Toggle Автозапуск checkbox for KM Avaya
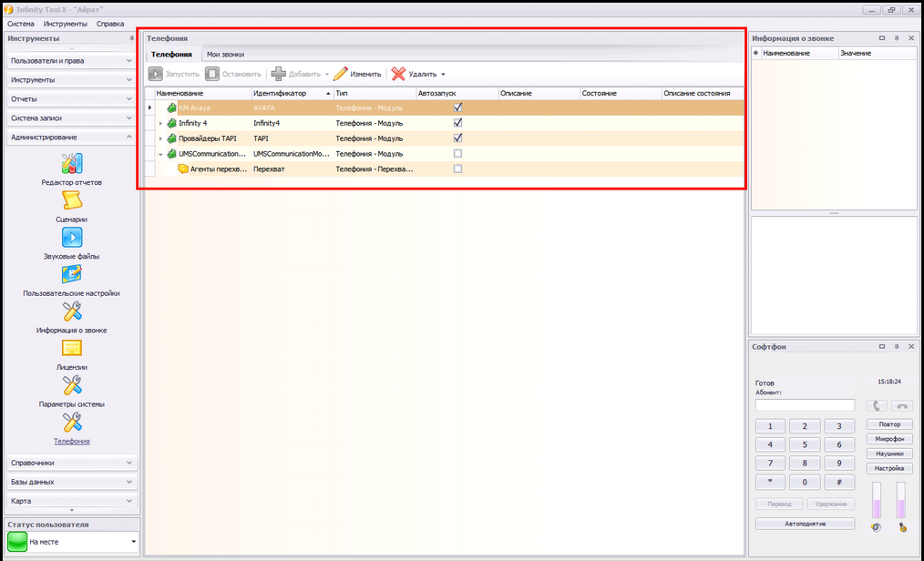Screen dimensions: 924x561 pyautogui.click(x=457, y=107)
